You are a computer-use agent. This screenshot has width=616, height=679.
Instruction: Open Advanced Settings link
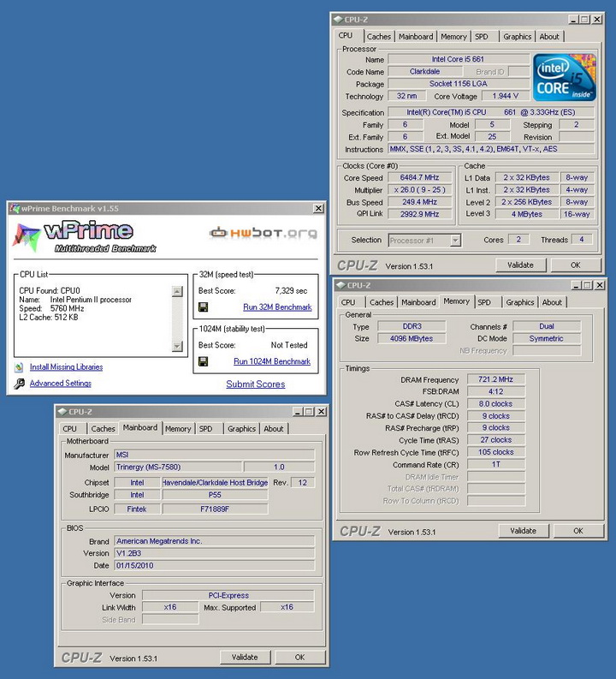pos(61,384)
